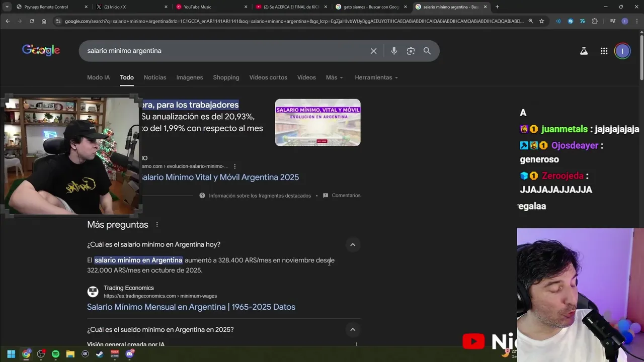Open the three-dot menu of the Visión general por IA
The height and width of the screenshot is (362, 644).
click(x=356, y=345)
